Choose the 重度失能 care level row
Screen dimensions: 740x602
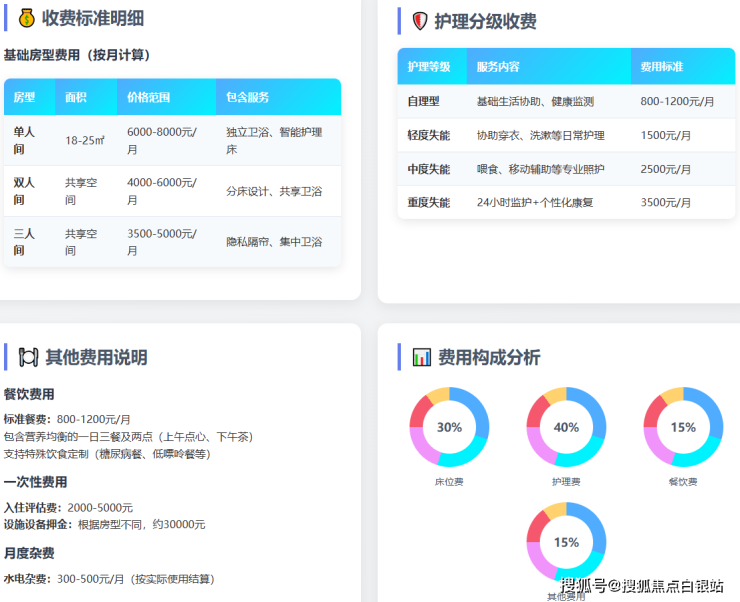[429, 202]
